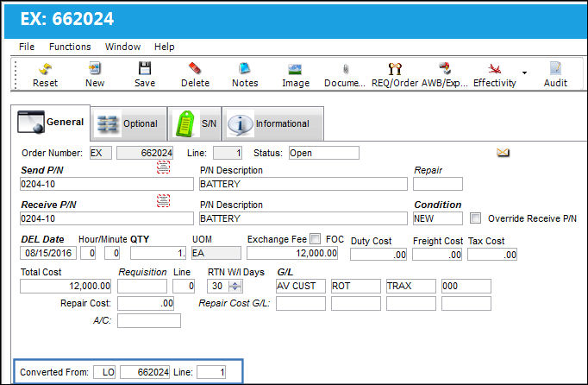Image resolution: width=588 pixels, height=385 pixels.
Task: Click the Tax Cost field
Action: point(492,255)
